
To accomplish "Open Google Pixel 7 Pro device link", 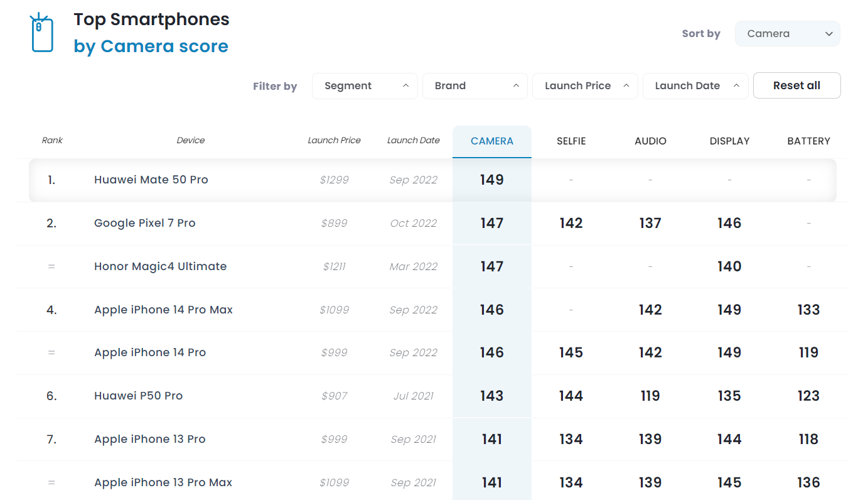I will click(145, 223).
